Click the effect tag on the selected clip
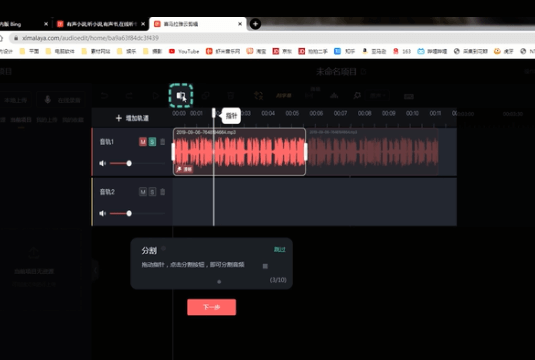 click(x=184, y=169)
